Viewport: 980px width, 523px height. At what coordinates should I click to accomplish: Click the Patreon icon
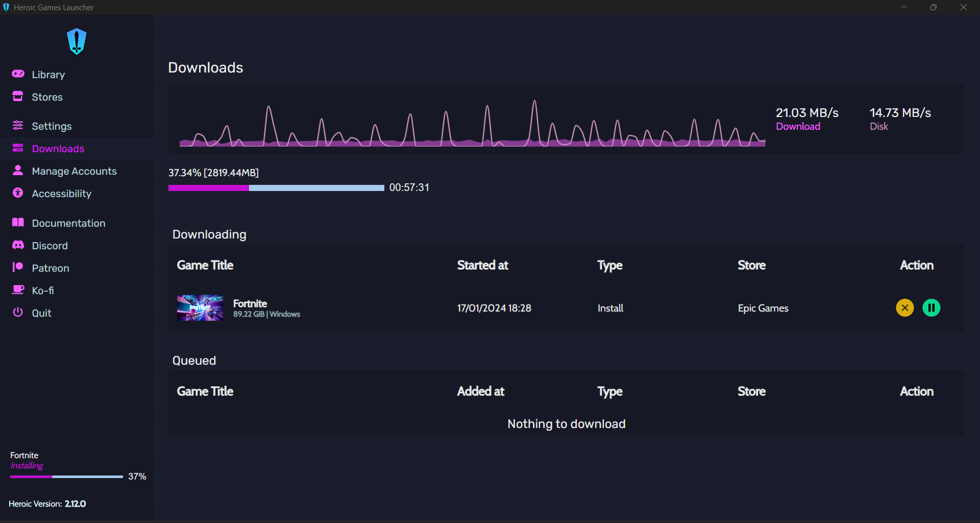click(18, 268)
